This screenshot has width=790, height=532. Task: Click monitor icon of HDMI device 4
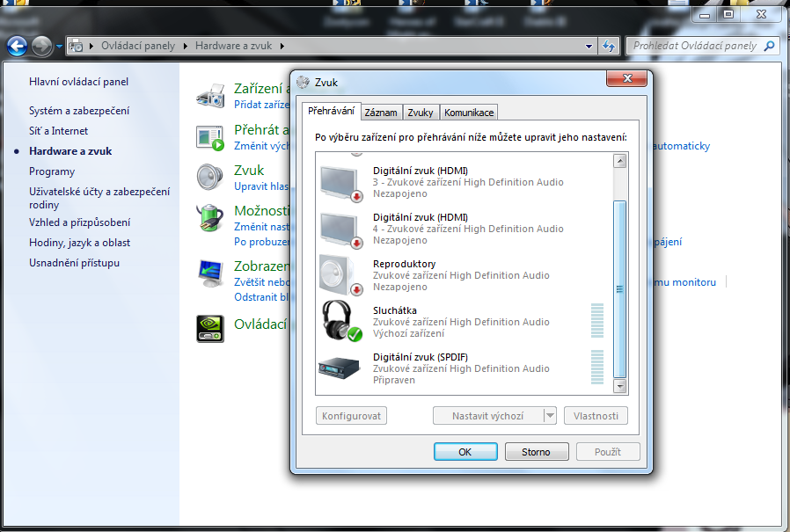pyautogui.click(x=341, y=230)
